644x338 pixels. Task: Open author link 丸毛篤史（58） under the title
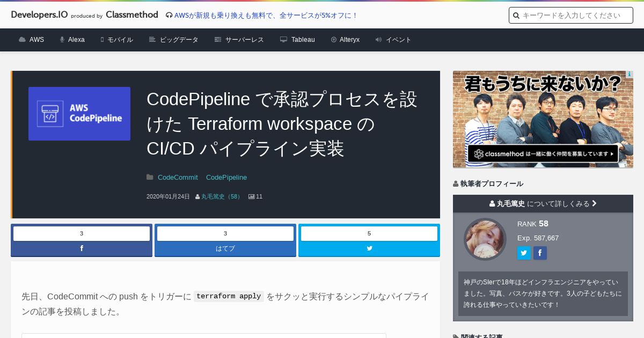click(222, 196)
